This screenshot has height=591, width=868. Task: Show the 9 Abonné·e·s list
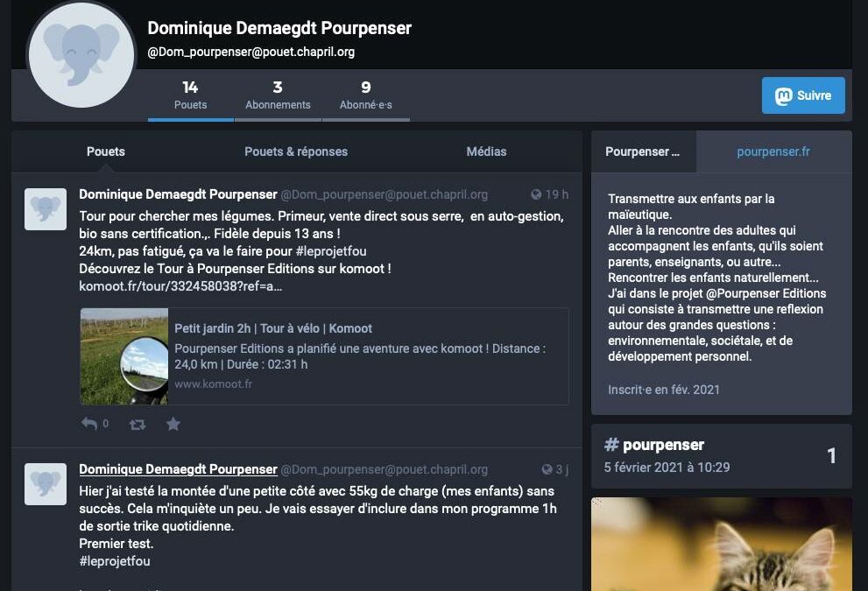pos(365,95)
